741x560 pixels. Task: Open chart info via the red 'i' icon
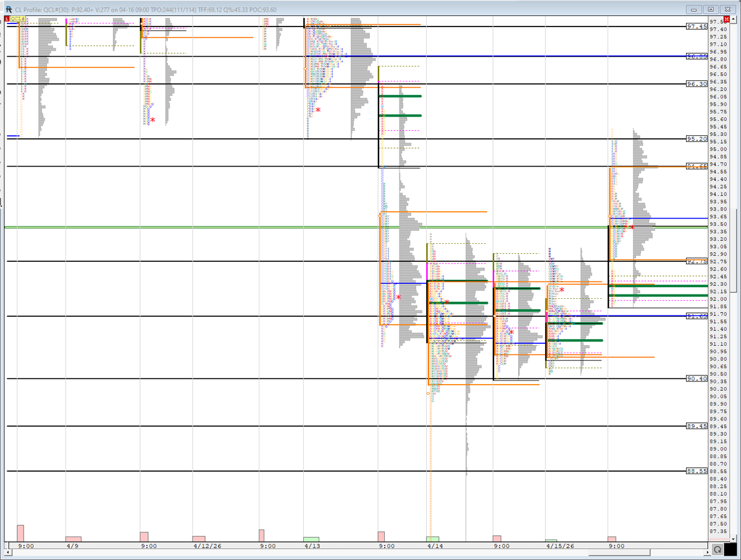[x=6, y=19]
